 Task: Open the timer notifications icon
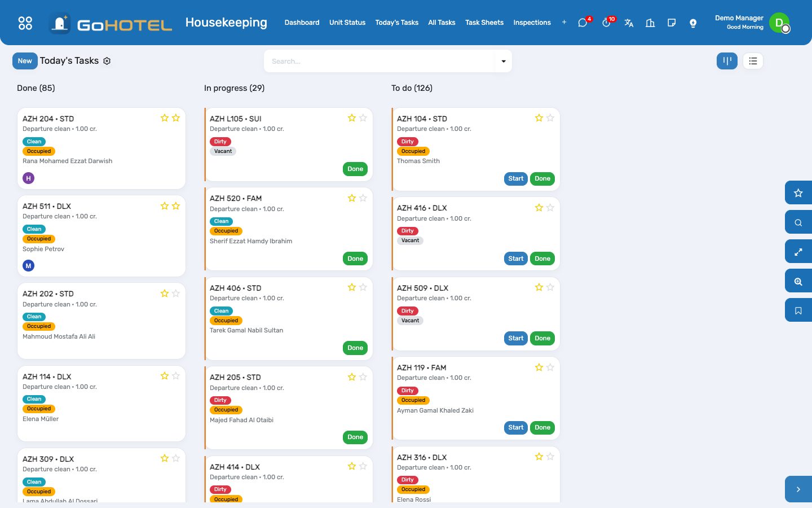point(607,23)
